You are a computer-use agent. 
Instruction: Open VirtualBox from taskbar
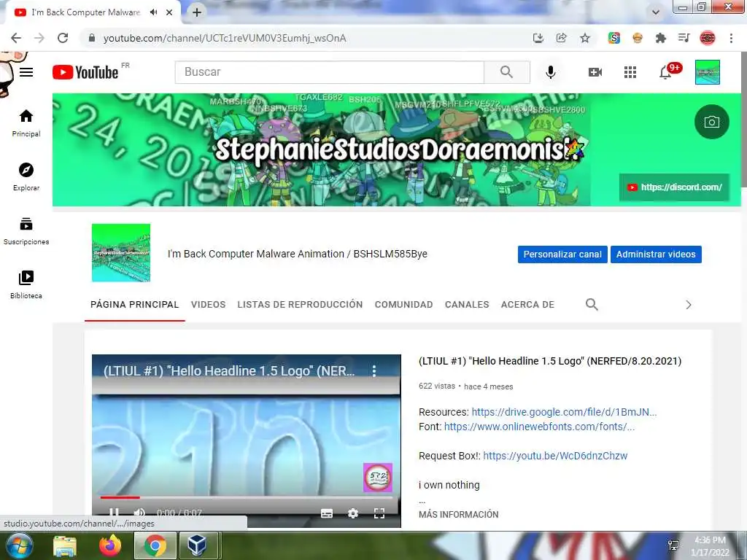click(197, 545)
